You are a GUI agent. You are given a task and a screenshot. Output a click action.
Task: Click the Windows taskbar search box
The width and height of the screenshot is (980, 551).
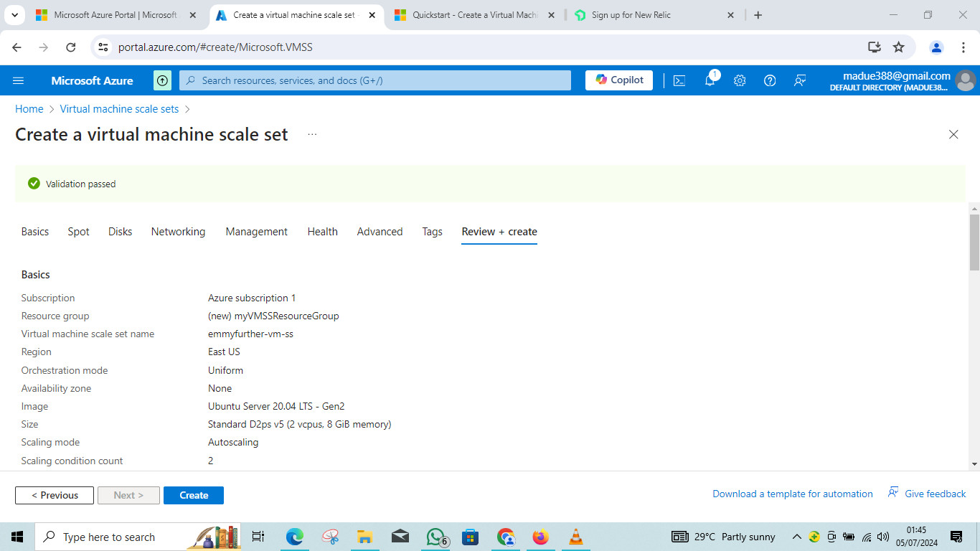138,537
